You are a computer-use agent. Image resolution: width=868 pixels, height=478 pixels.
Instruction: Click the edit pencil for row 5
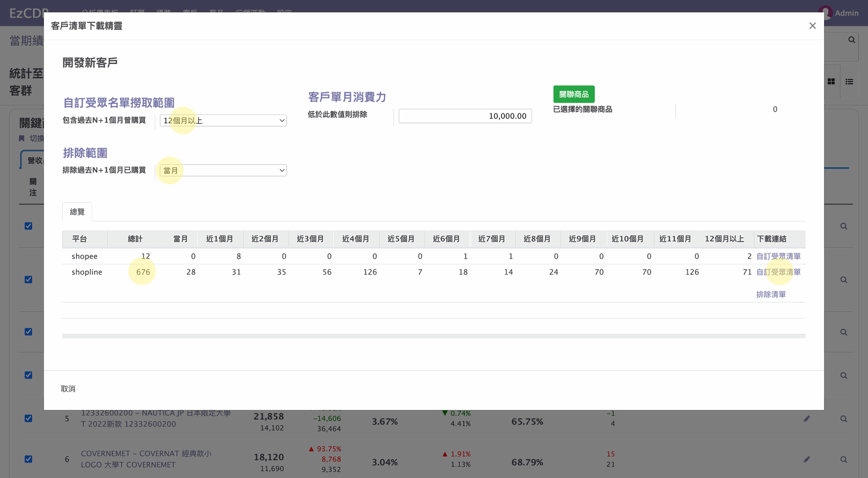click(x=807, y=419)
